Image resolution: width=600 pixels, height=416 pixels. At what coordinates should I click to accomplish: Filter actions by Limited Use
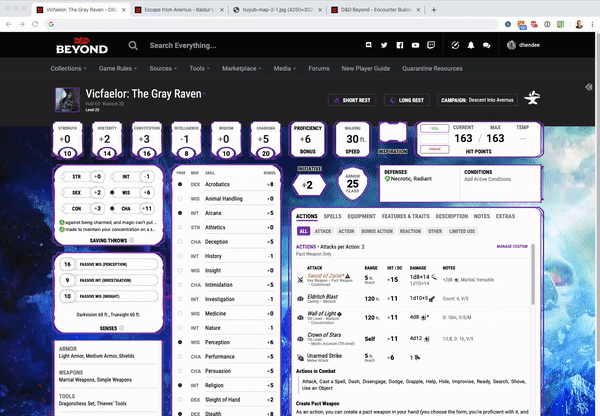coord(462,231)
